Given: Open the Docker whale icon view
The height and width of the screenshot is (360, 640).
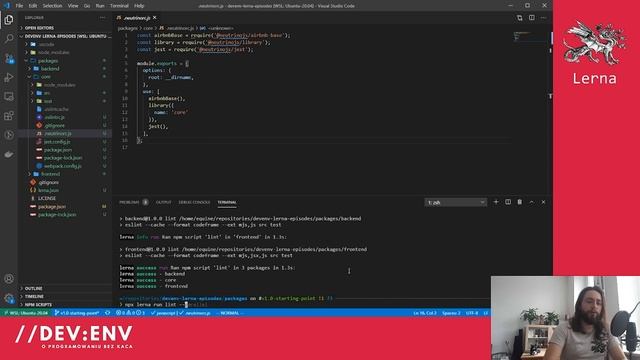Looking at the screenshot, I should [9, 154].
